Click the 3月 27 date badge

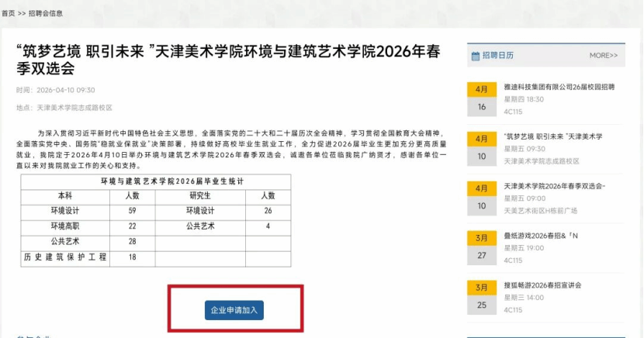(x=482, y=248)
